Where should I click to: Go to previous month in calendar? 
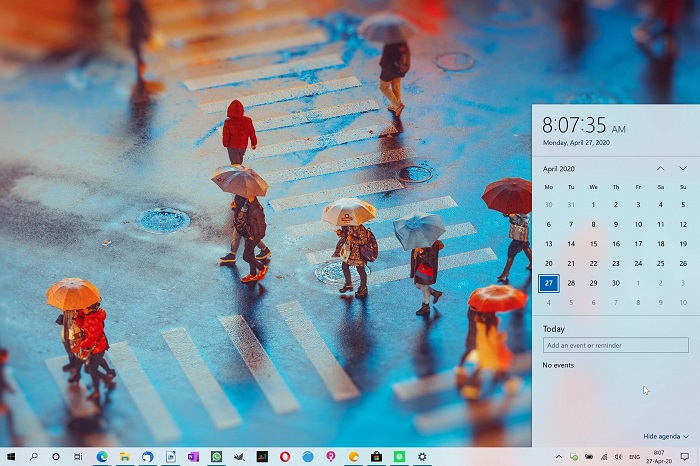(x=661, y=168)
